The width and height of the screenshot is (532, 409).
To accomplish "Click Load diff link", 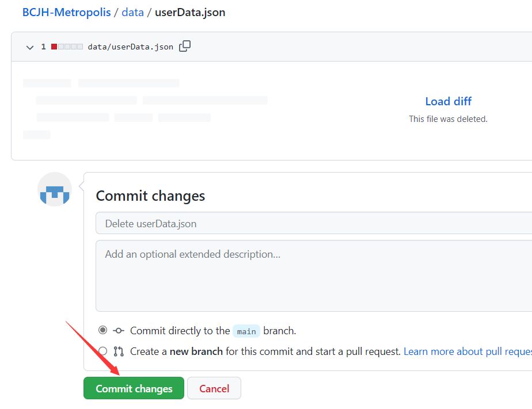I will tap(448, 101).
